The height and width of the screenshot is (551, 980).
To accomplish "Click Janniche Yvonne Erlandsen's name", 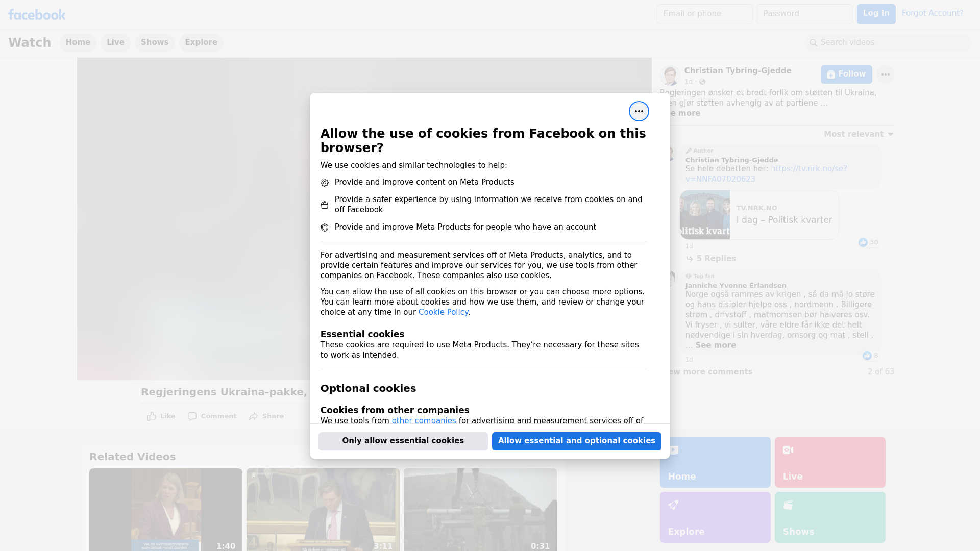I will (x=736, y=286).
